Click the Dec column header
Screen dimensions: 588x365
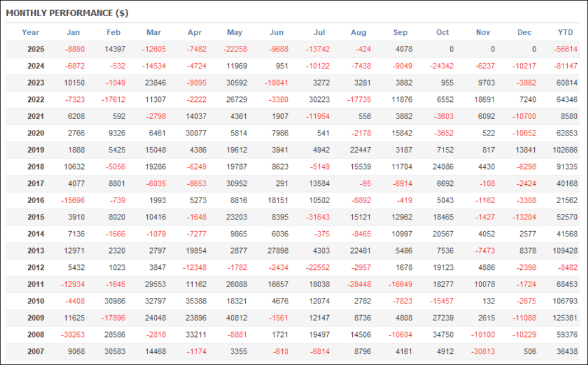point(524,32)
